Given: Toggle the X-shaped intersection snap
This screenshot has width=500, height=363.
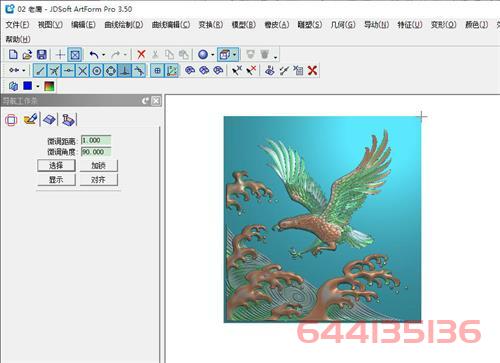Looking at the screenshot, I should tap(83, 71).
